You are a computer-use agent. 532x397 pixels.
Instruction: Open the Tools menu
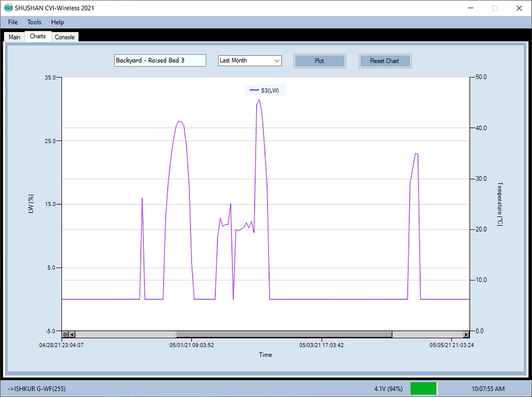(34, 22)
